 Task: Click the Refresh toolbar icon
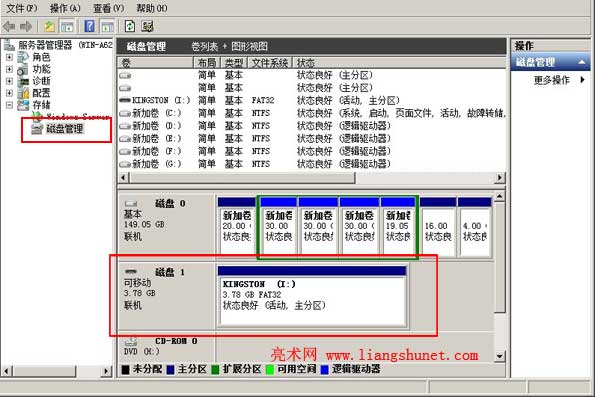click(x=130, y=26)
